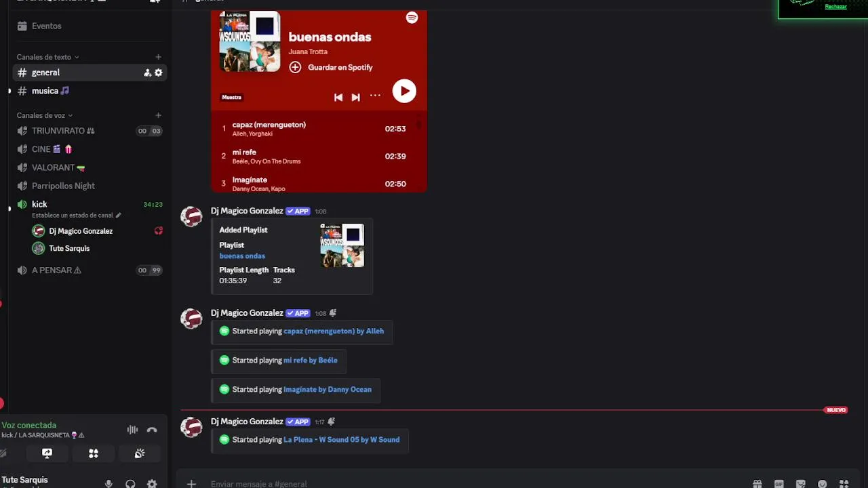Image resolution: width=868 pixels, height=488 pixels.
Task: Open the #general text channel
Action: [90, 73]
